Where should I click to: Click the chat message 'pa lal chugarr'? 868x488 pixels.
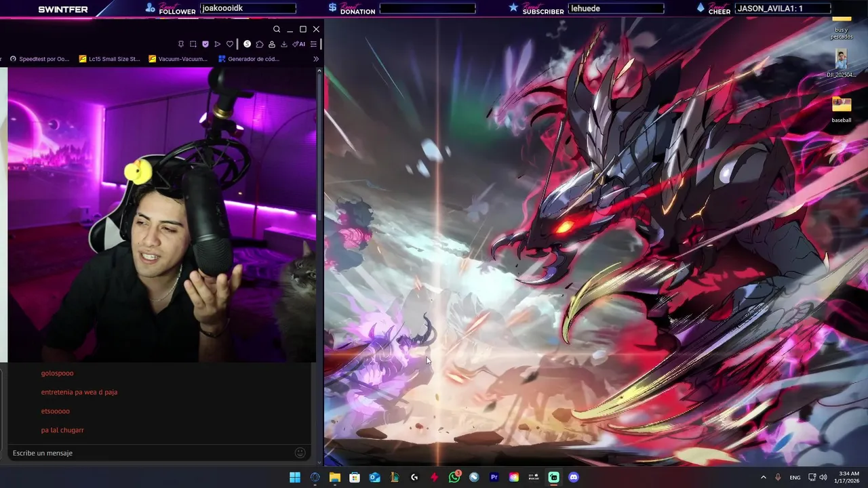[x=62, y=430]
